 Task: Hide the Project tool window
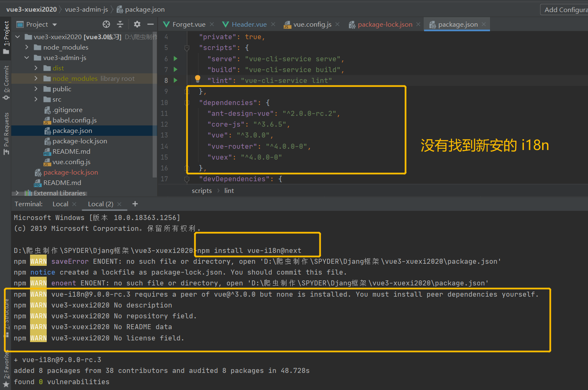click(x=150, y=24)
